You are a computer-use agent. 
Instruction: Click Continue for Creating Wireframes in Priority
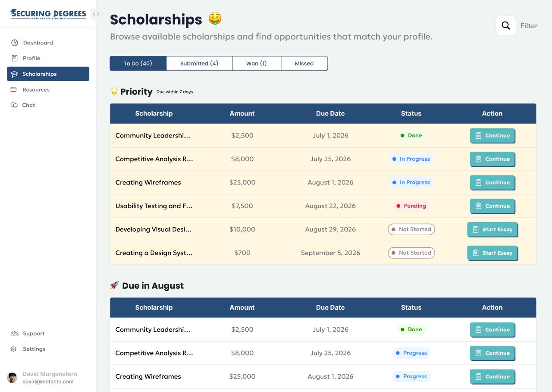[492, 183]
